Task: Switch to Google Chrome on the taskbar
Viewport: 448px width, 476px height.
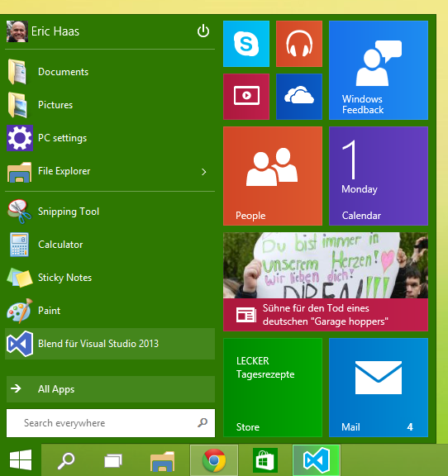Action: click(x=214, y=460)
